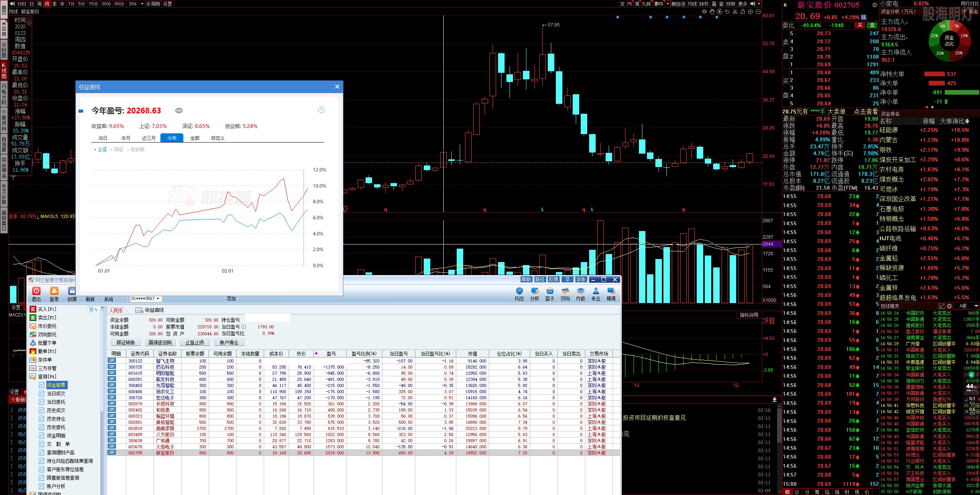Click the 银证转账 button

click(x=126, y=343)
